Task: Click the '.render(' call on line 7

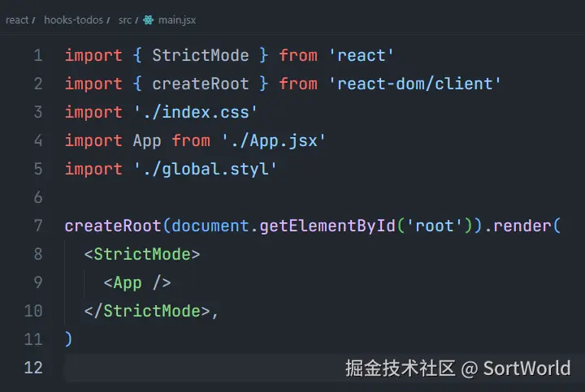Action: click(522, 226)
